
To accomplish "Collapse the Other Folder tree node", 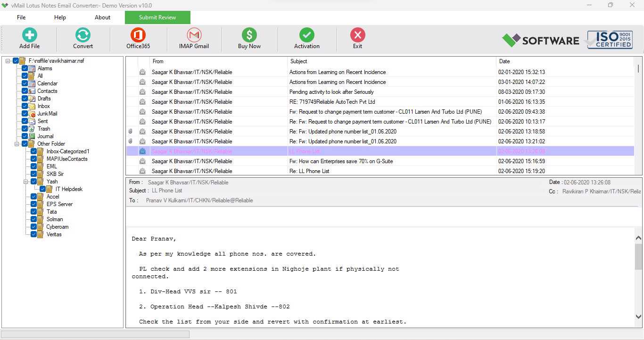I will (x=17, y=144).
